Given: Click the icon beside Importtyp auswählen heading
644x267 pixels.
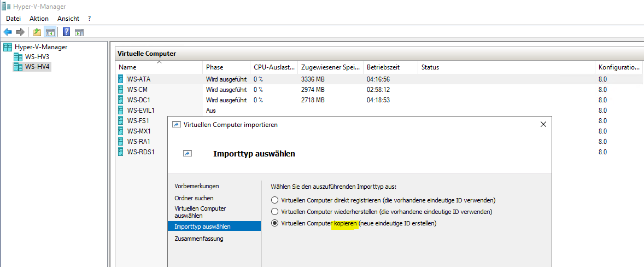Looking at the screenshot, I should 188,154.
